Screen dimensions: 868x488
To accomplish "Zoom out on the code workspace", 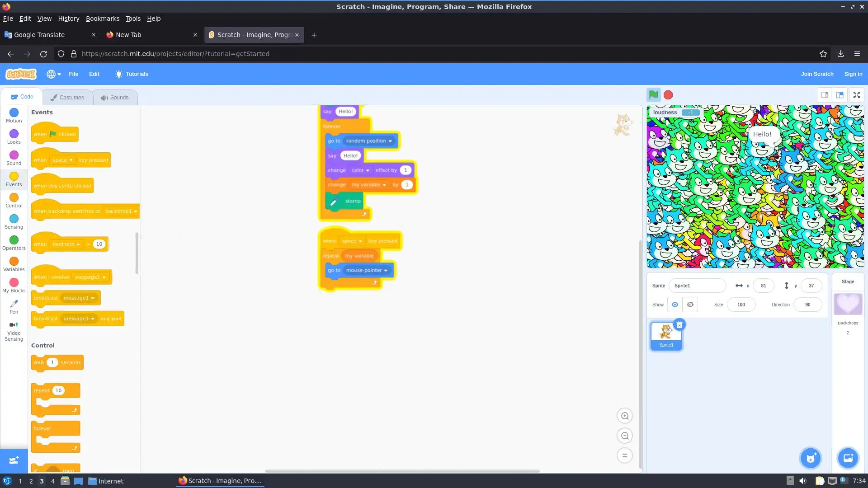I will click(x=625, y=436).
